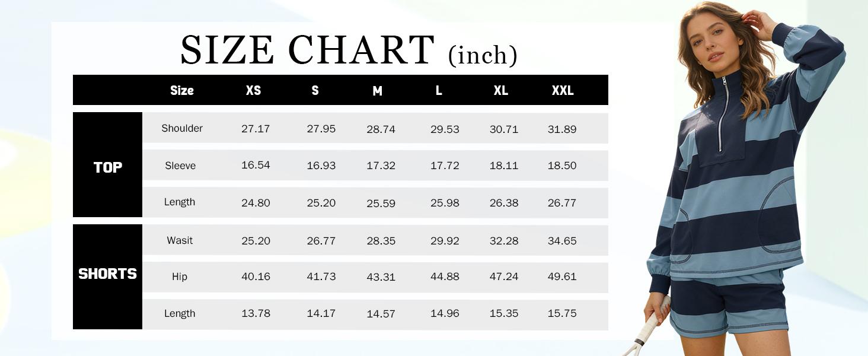This screenshot has width=868, height=356.
Task: Select the Shoulder row label
Action: click(x=182, y=129)
